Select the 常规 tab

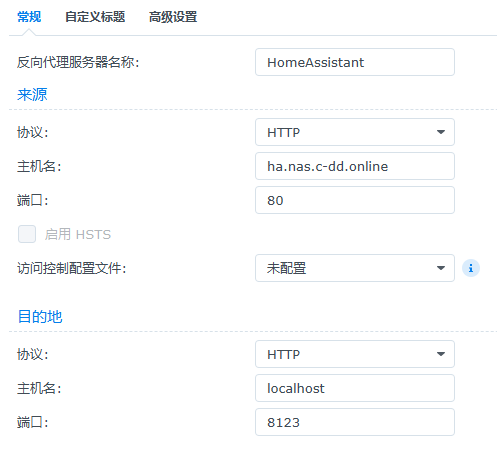pyautogui.click(x=29, y=17)
